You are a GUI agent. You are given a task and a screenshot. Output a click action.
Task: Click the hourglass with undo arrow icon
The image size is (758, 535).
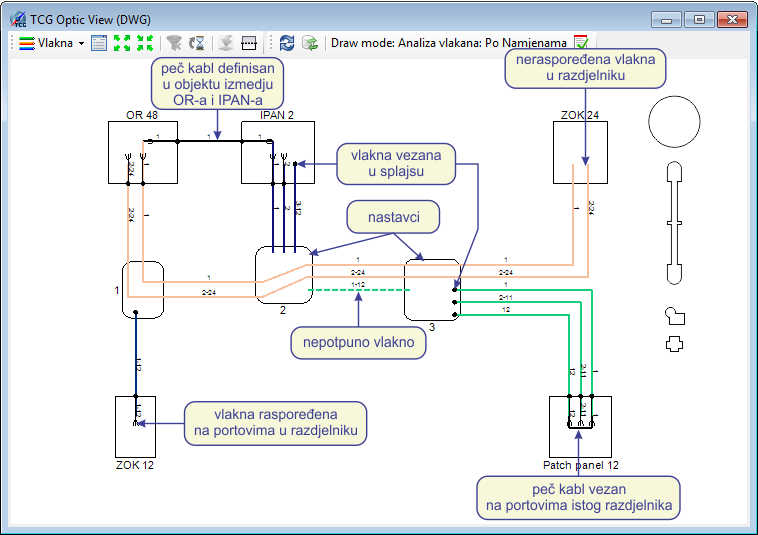tap(197, 43)
